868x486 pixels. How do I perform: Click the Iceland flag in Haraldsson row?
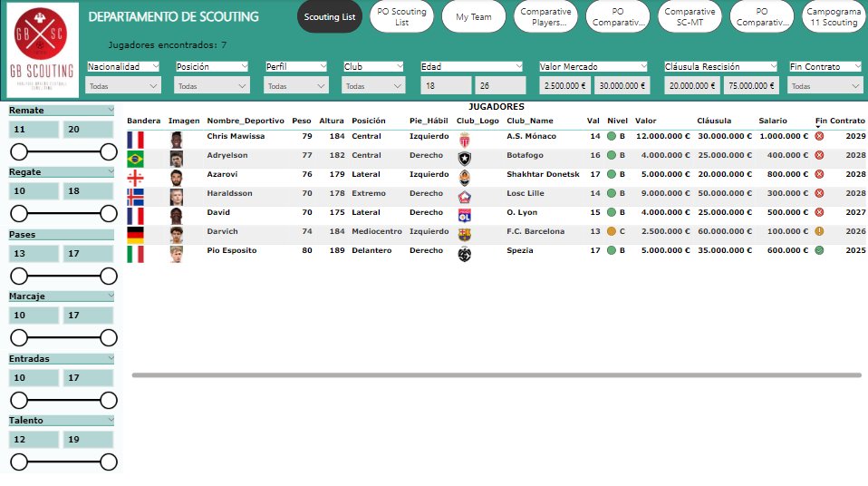pyautogui.click(x=135, y=197)
